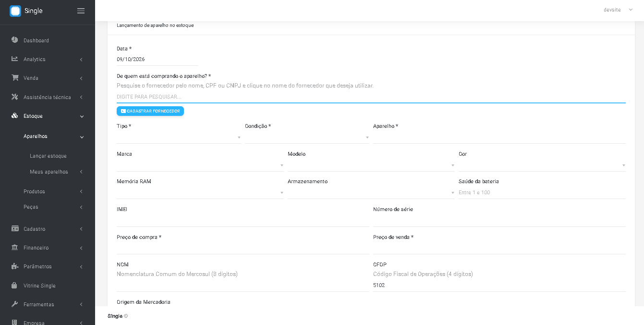Collapse the Aparelhos submenu
Image resolution: width=644 pixels, height=325 pixels.
48,136
